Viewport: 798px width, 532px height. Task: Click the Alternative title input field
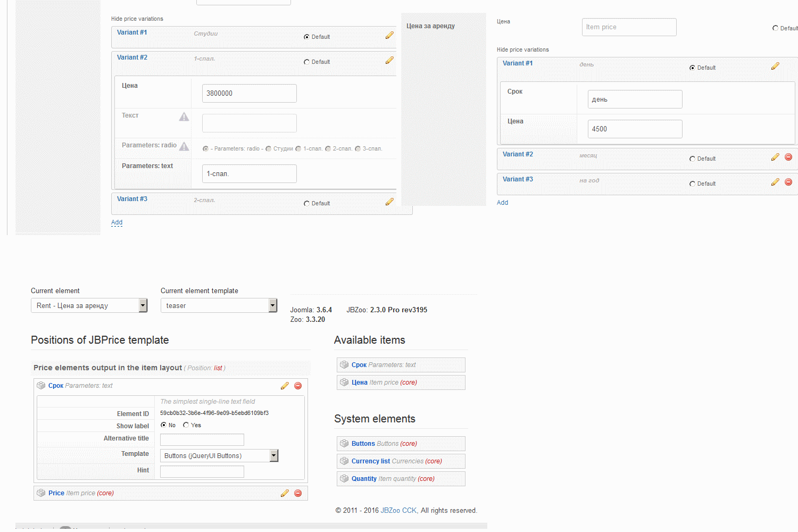202,439
